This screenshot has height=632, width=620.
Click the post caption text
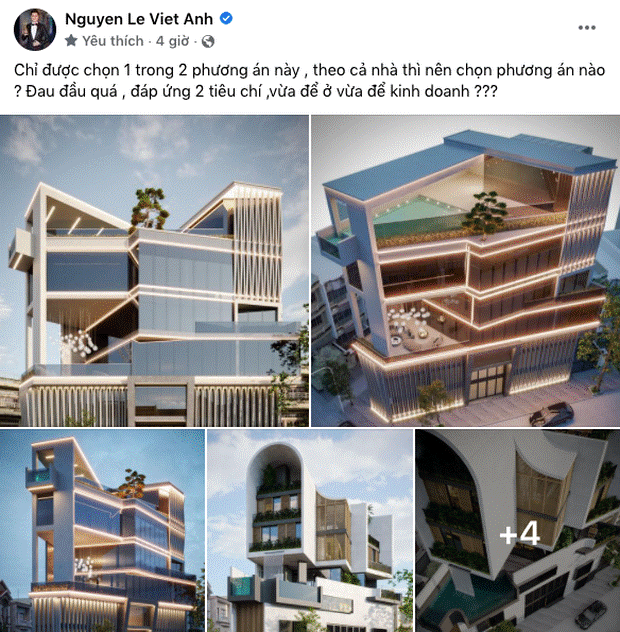310,81
